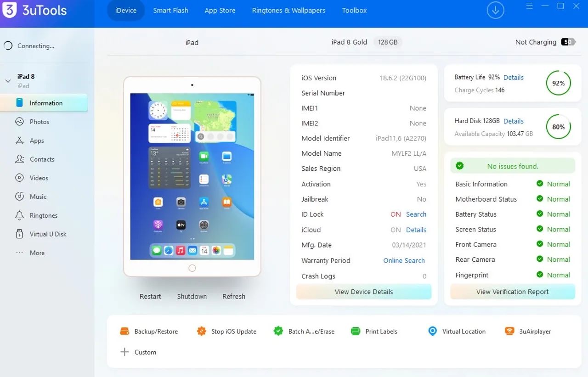Click the 128GB storage badge
588x377 pixels.
pyautogui.click(x=388, y=42)
